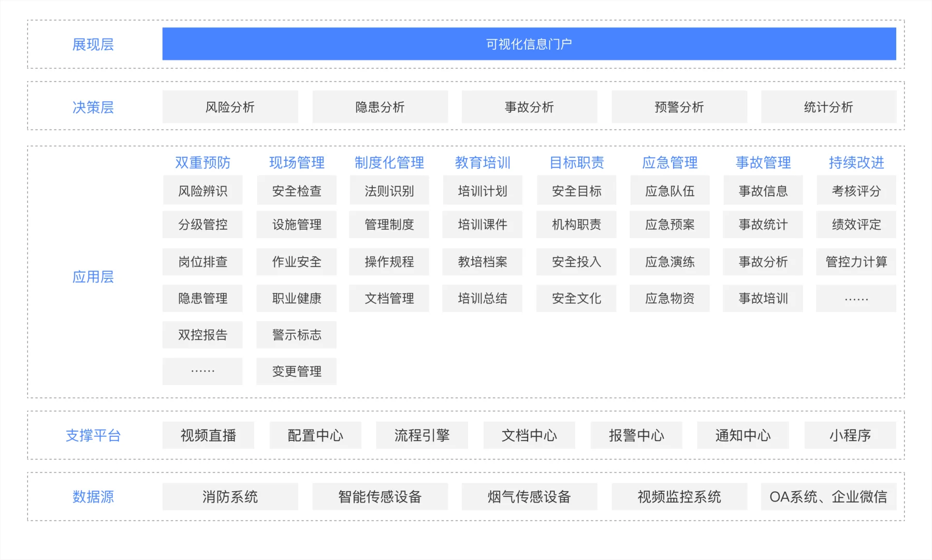Click 操作规程 module
932x560 pixels.
(389, 262)
